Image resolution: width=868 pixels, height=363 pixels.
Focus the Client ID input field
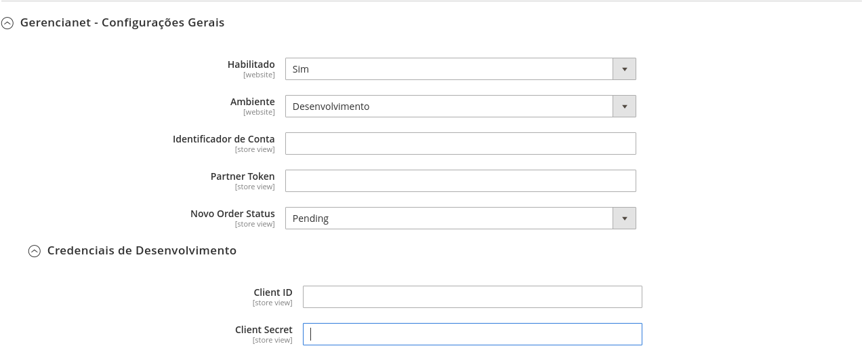(x=472, y=297)
